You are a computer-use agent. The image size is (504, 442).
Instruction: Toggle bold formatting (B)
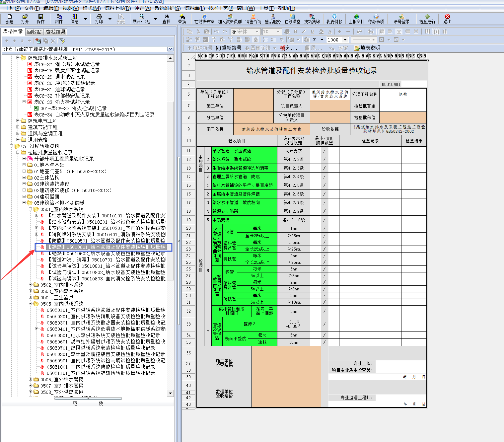(x=295, y=32)
